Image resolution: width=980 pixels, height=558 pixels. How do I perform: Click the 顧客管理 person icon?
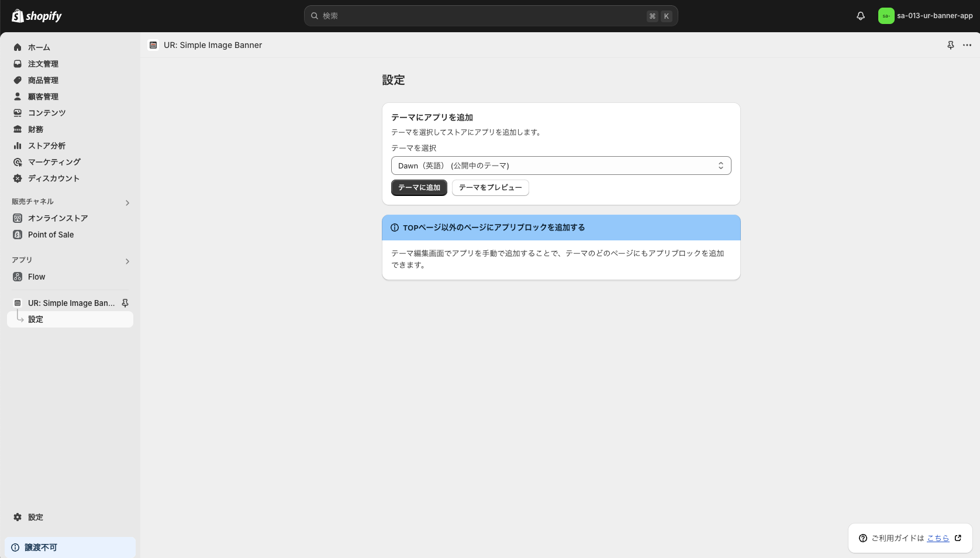(x=18, y=97)
